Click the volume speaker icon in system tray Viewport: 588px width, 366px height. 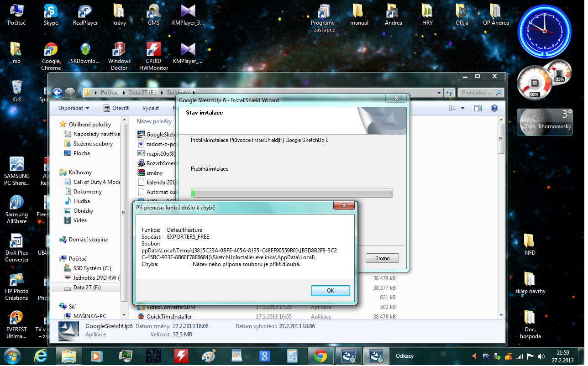coord(541,356)
